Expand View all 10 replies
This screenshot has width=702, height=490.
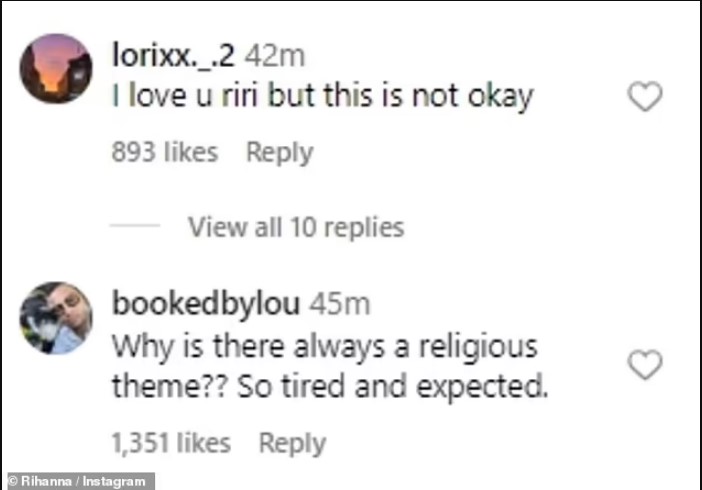point(296,227)
